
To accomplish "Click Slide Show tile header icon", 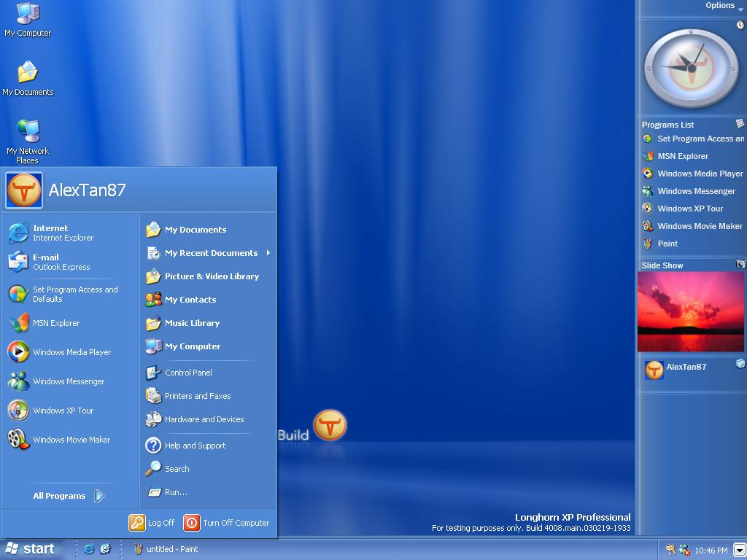I will pos(740,264).
